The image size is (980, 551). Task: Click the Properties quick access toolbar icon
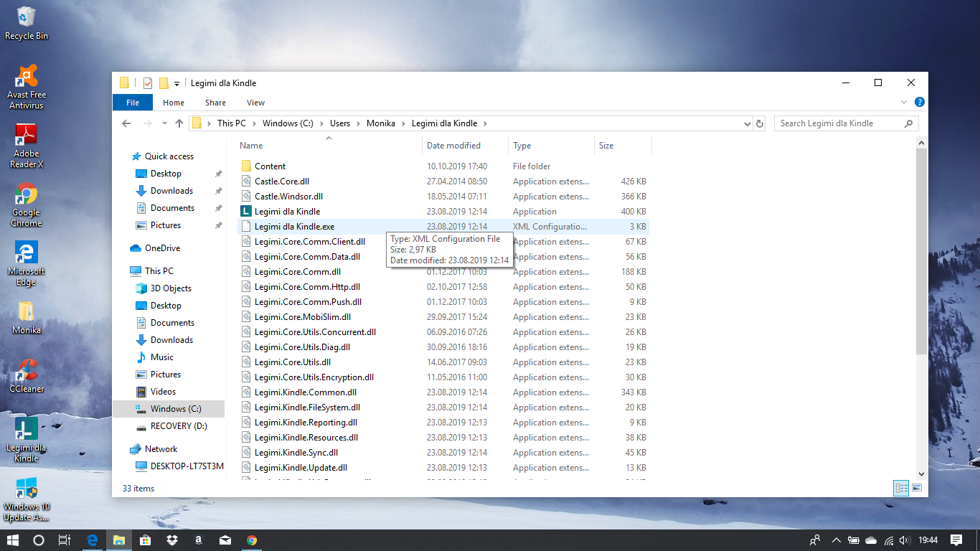(148, 83)
